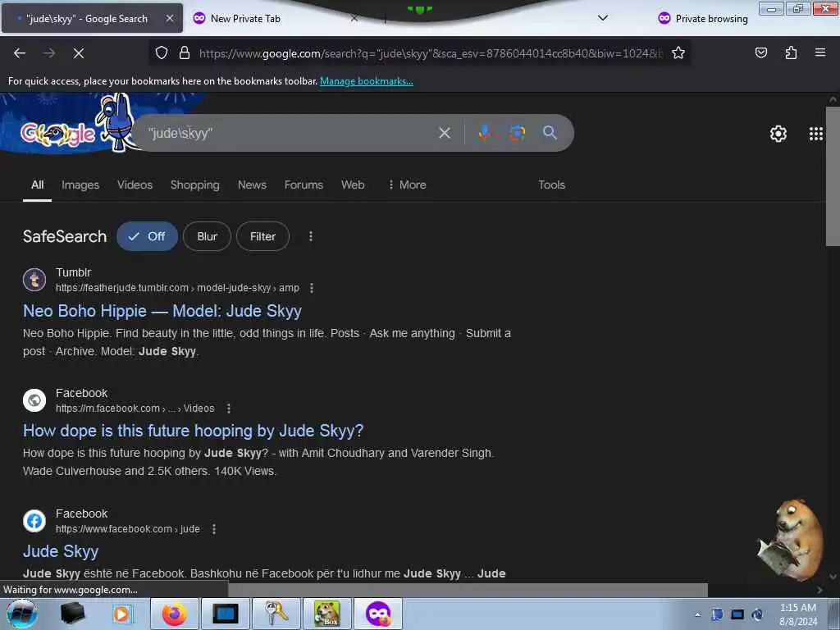The width and height of the screenshot is (840, 630).
Task: Set SafeSearch to Filter
Action: click(262, 236)
